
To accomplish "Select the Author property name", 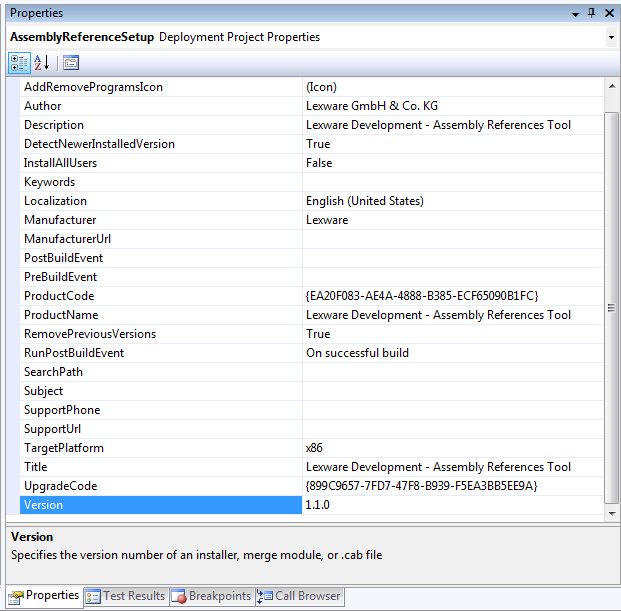I will (x=161, y=106).
